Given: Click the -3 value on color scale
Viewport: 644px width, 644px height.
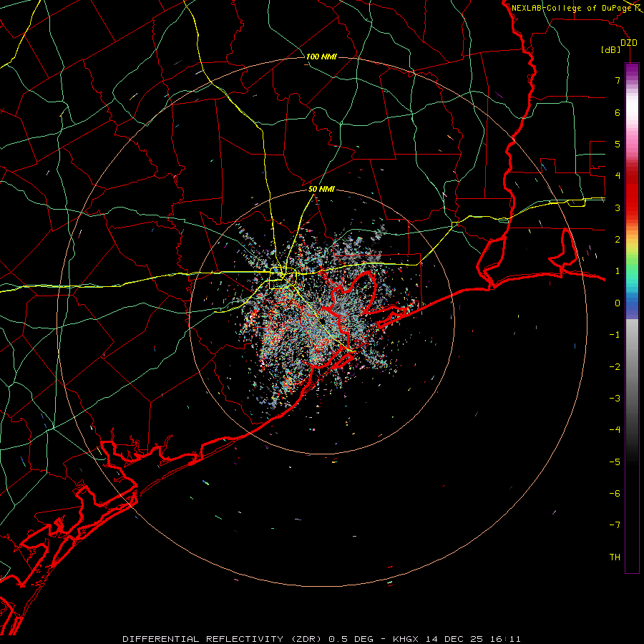Looking at the screenshot, I should [x=615, y=399].
